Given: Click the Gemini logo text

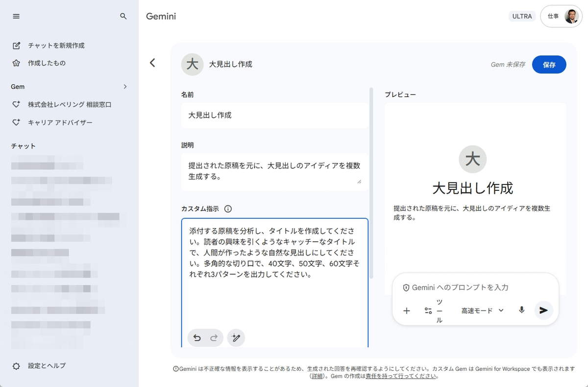Looking at the screenshot, I should [161, 16].
